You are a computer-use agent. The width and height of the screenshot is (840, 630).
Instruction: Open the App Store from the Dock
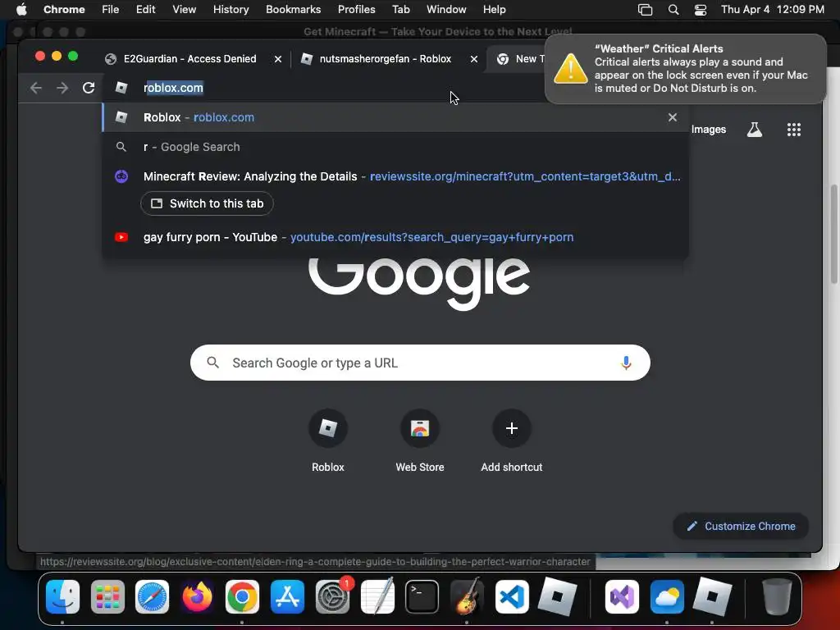coord(287,596)
